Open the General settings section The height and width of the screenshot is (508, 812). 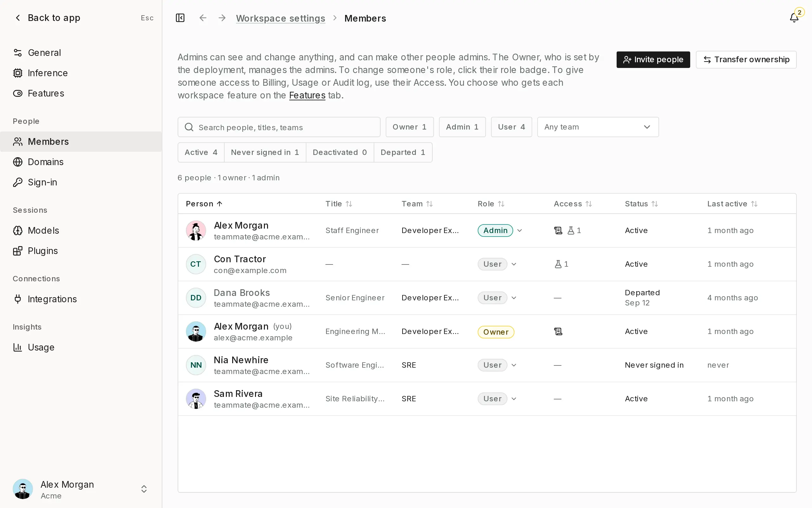(x=81, y=53)
